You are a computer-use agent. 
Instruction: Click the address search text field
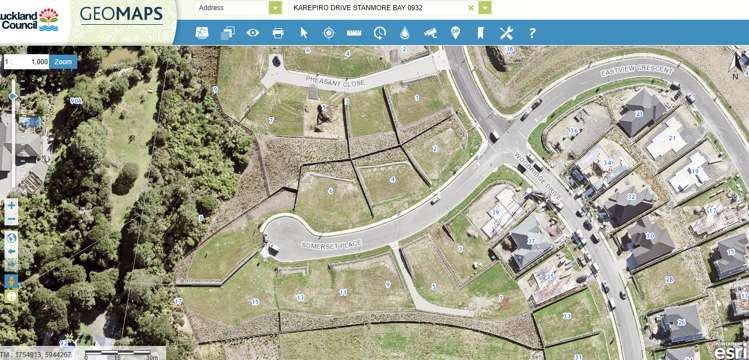tap(377, 8)
